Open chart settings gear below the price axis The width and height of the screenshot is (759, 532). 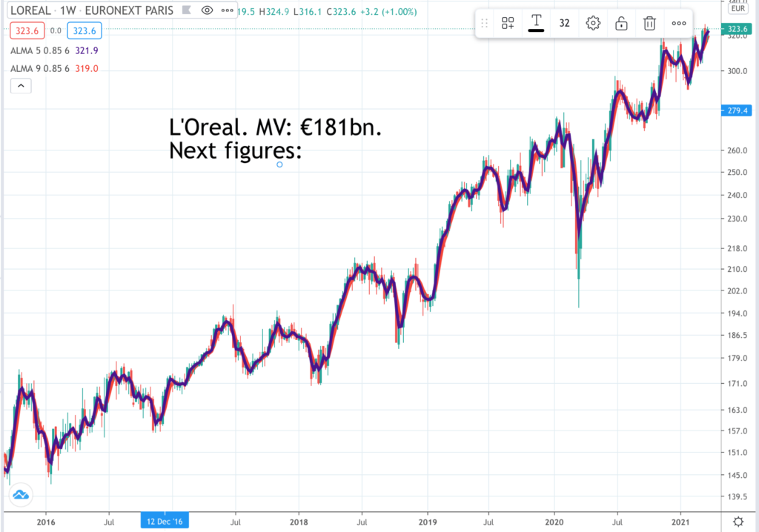point(738,522)
